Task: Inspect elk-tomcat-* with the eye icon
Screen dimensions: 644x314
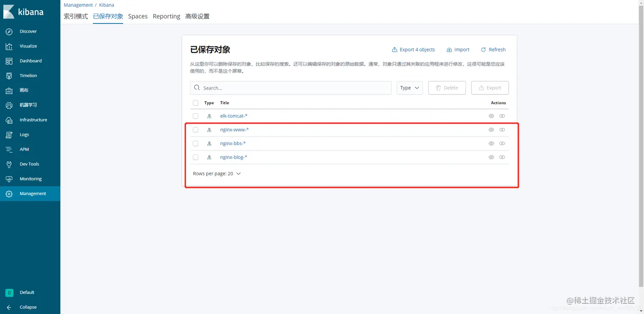Action: [491, 116]
